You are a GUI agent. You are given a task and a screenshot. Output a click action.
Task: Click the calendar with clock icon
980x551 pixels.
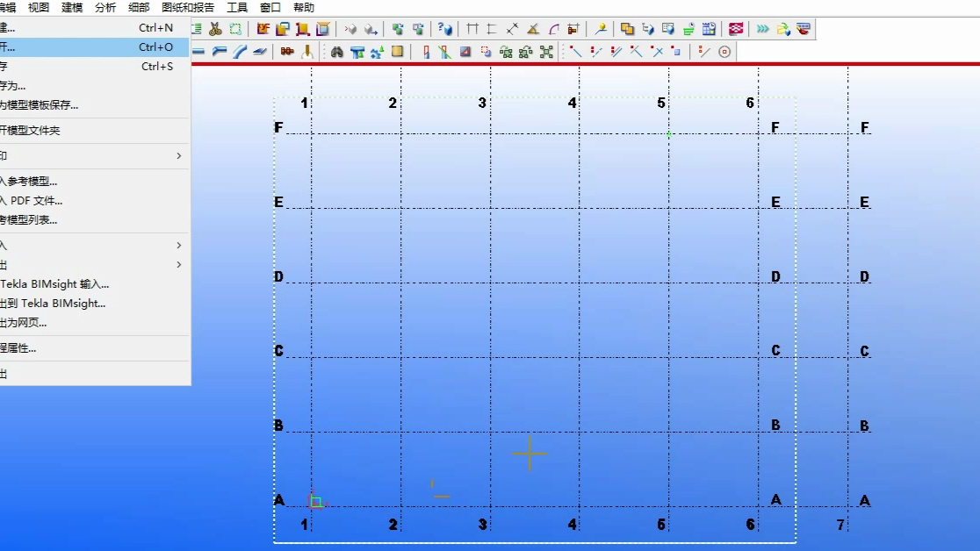(709, 29)
